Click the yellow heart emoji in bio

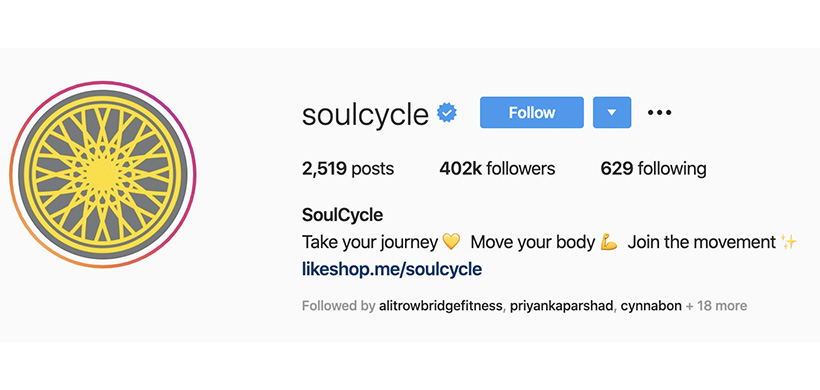451,242
